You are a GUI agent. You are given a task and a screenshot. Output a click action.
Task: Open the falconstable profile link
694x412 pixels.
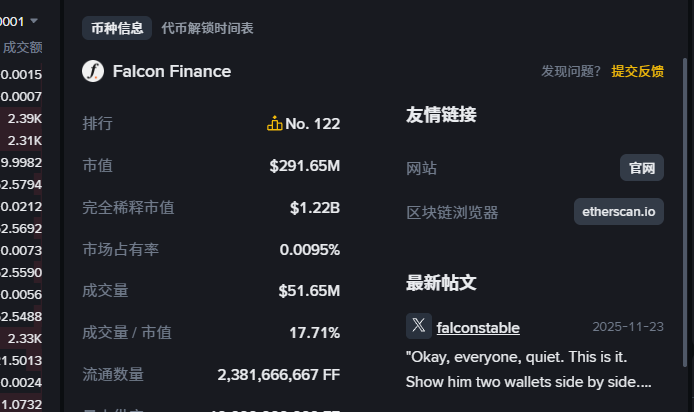click(x=478, y=328)
